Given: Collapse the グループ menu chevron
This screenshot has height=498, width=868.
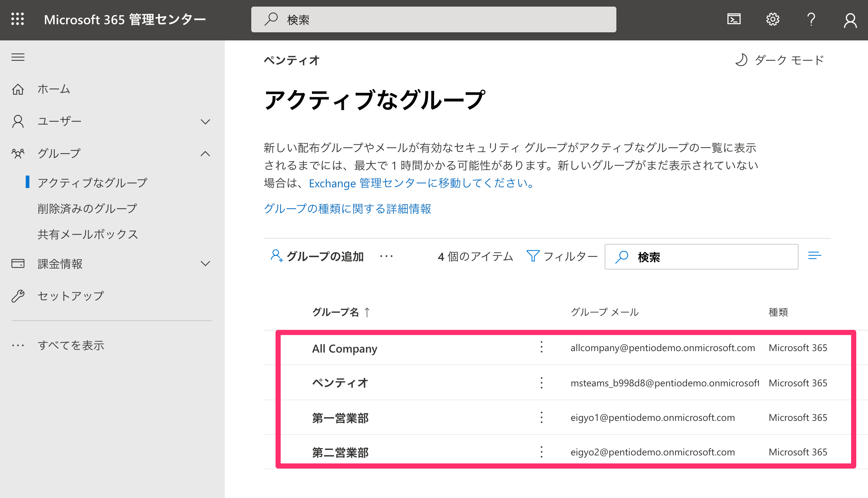Looking at the screenshot, I should point(205,154).
